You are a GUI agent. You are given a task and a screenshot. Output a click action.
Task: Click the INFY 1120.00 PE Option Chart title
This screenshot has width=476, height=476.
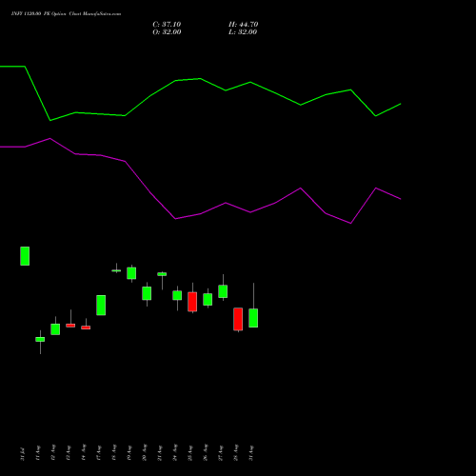pyautogui.click(x=66, y=14)
